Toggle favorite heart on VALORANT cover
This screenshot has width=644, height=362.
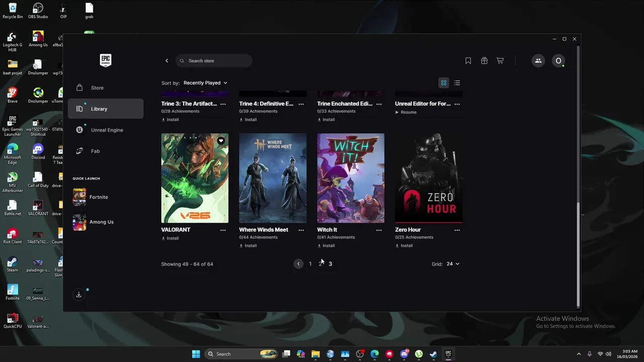(221, 141)
